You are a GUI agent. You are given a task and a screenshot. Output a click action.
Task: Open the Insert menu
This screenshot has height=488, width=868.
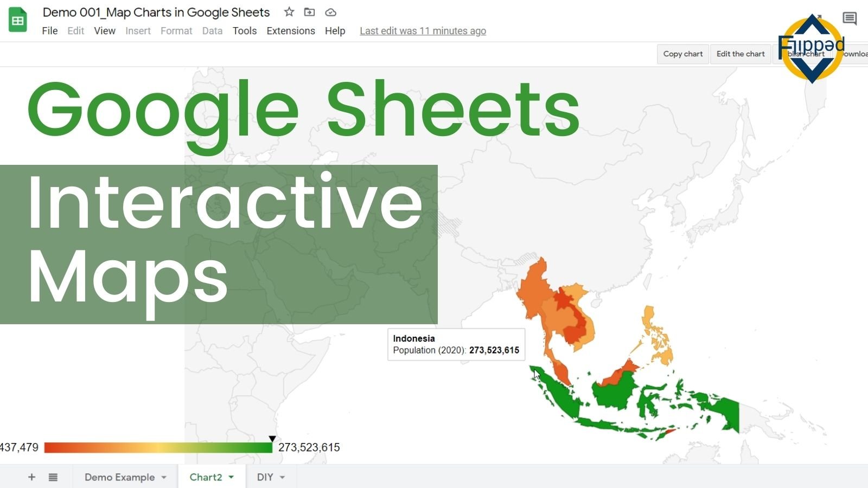[138, 31]
